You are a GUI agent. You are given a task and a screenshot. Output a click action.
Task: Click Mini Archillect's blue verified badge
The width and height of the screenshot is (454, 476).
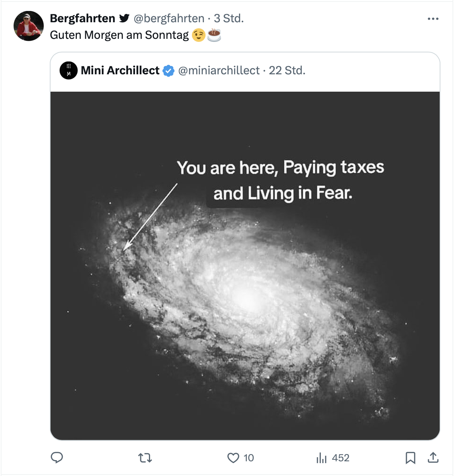(x=169, y=71)
